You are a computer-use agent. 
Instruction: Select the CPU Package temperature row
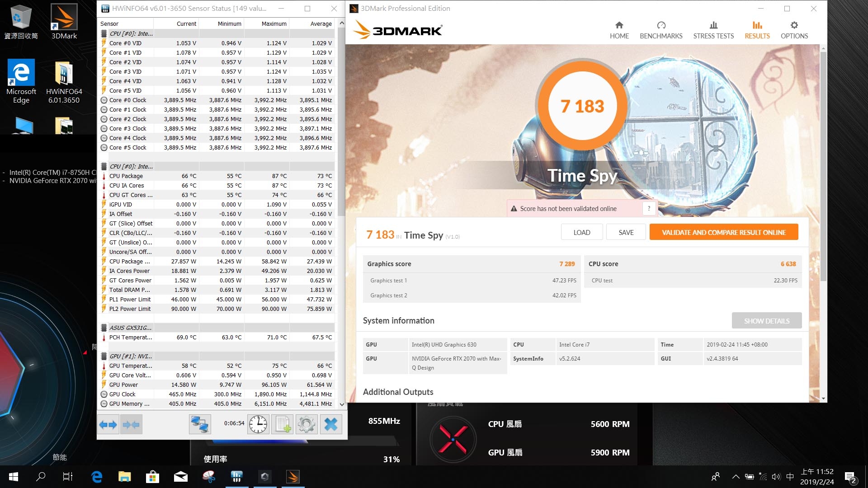point(217,176)
